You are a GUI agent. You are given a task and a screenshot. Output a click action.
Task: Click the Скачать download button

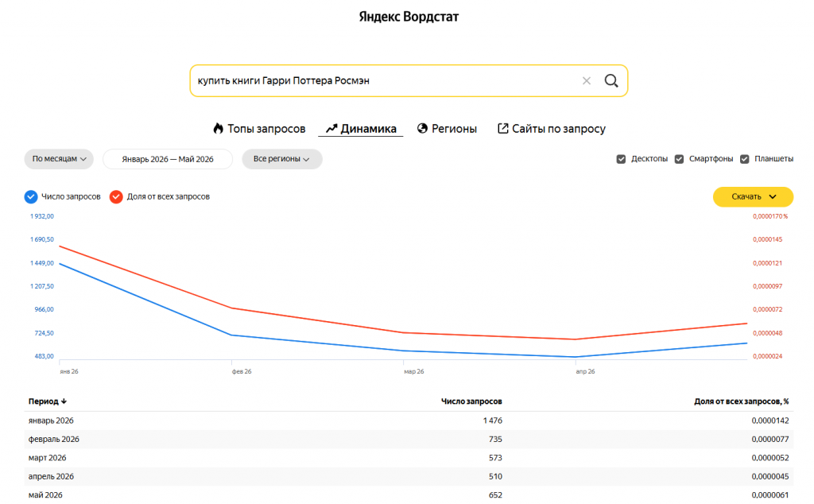753,196
